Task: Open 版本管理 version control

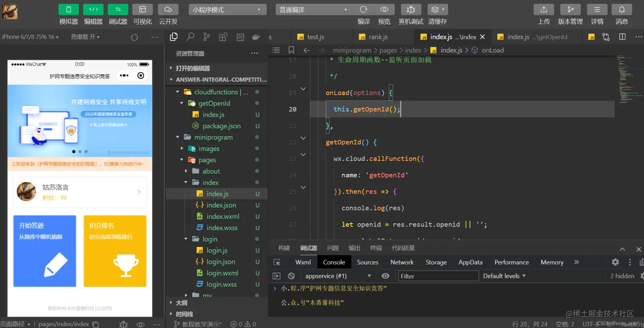Action: 570,9
